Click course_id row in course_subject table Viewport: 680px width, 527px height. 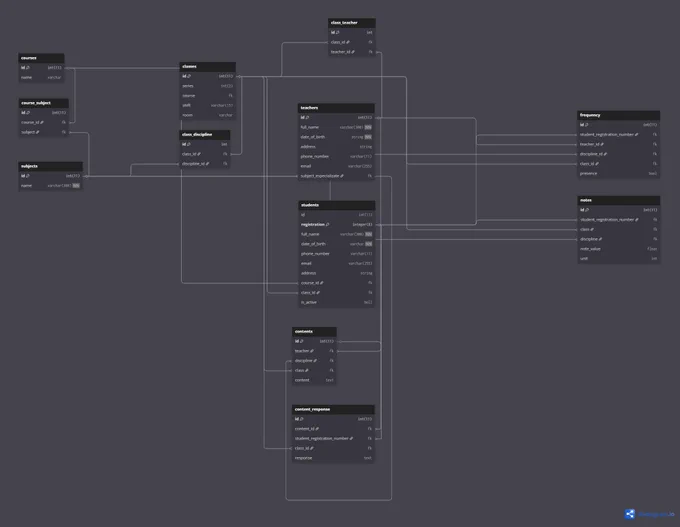pos(43,122)
